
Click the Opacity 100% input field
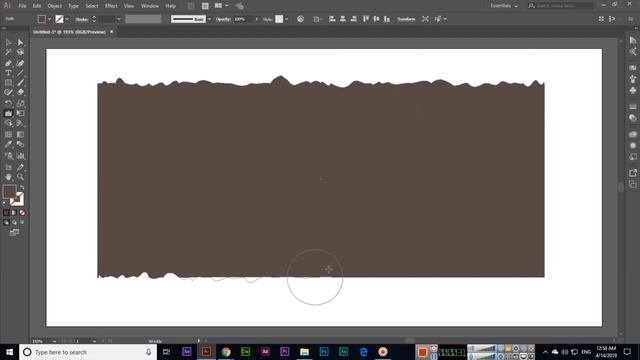click(x=243, y=19)
